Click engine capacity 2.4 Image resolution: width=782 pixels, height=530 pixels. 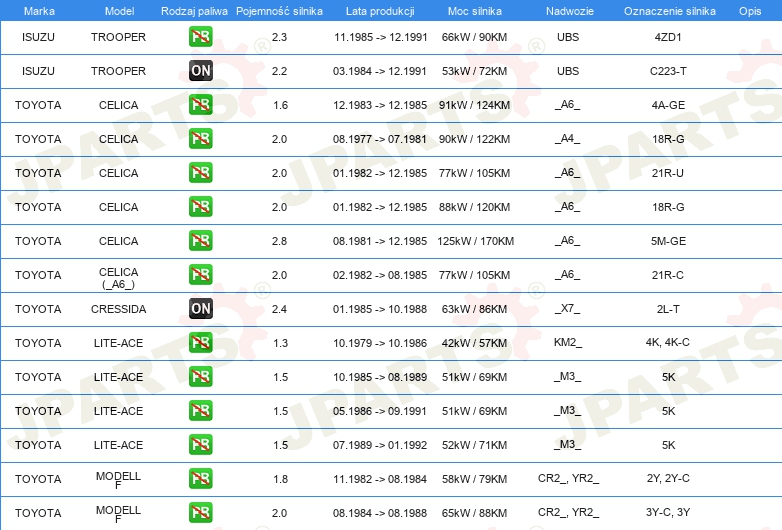click(x=279, y=309)
